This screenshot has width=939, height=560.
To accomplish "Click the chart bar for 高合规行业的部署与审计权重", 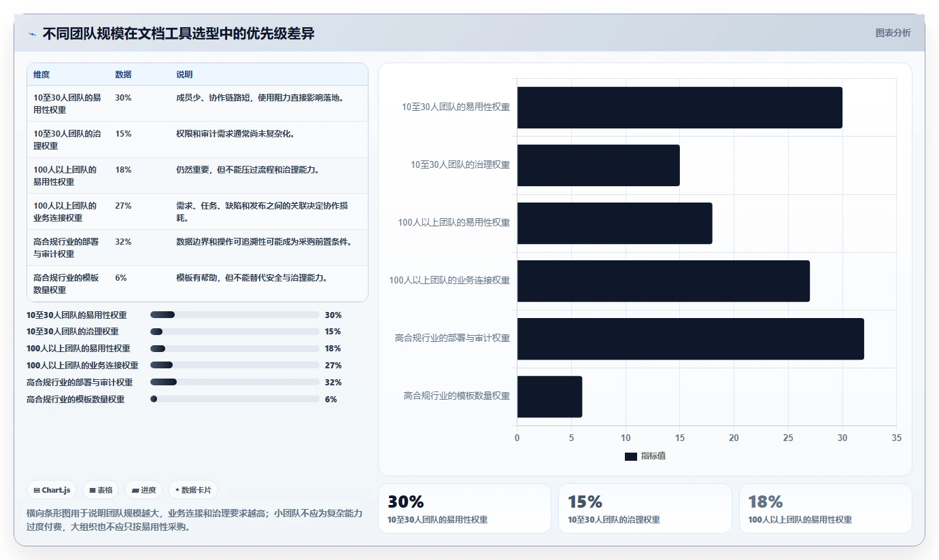I will click(x=690, y=338).
